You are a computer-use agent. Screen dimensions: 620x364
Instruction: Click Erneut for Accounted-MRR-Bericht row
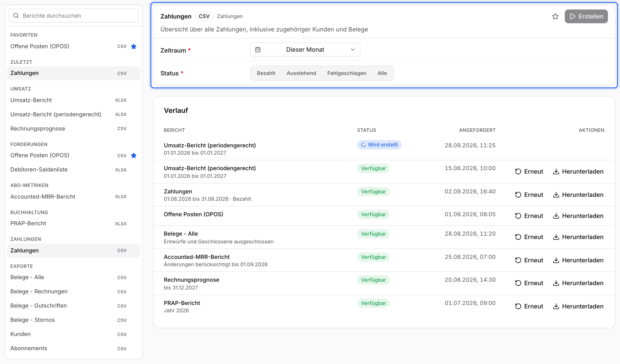[529, 260]
